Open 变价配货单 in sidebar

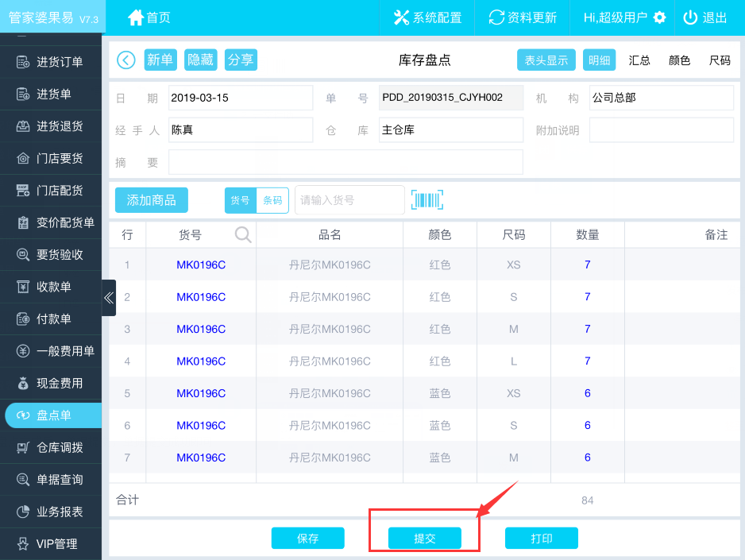[x=51, y=222]
